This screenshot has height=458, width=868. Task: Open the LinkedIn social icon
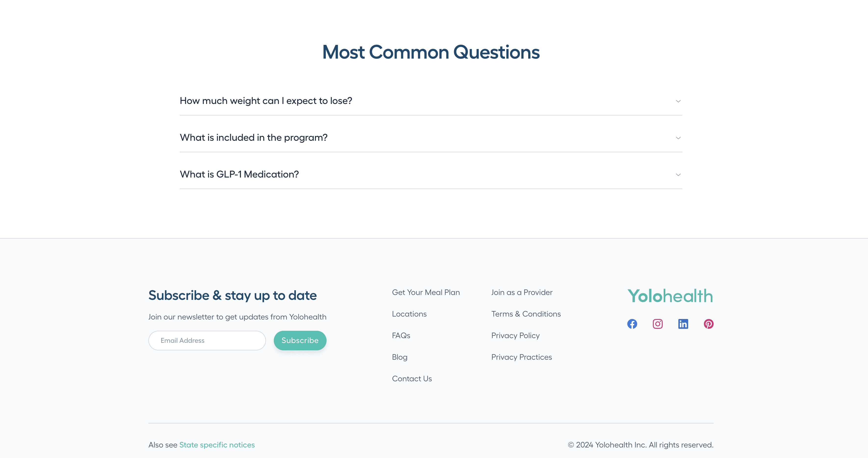point(683,324)
